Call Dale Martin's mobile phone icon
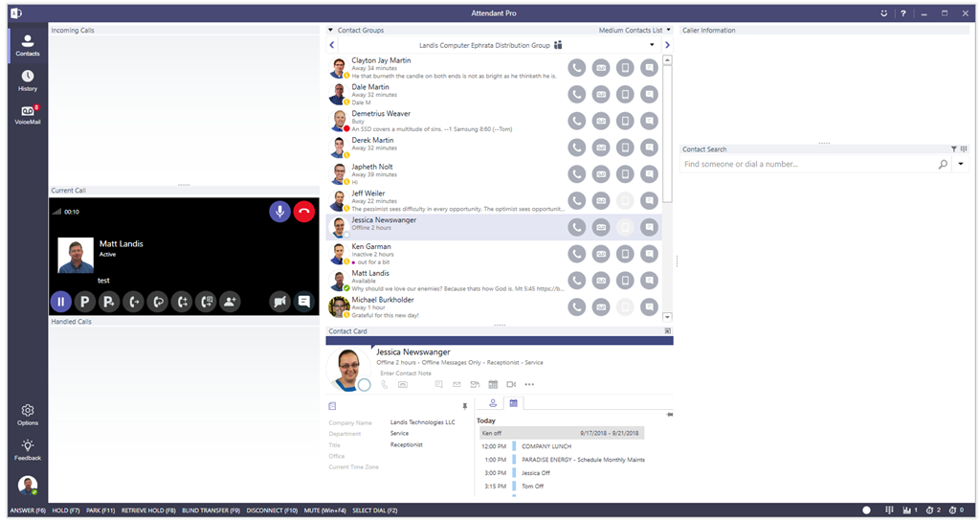This screenshot has height=521, width=980. [x=625, y=95]
